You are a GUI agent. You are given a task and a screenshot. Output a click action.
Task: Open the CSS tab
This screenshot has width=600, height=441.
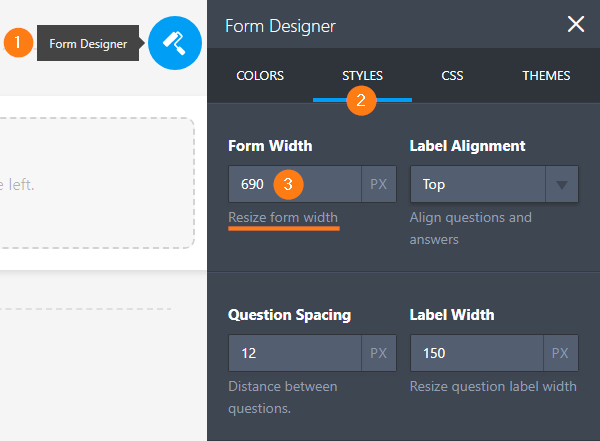tap(452, 76)
